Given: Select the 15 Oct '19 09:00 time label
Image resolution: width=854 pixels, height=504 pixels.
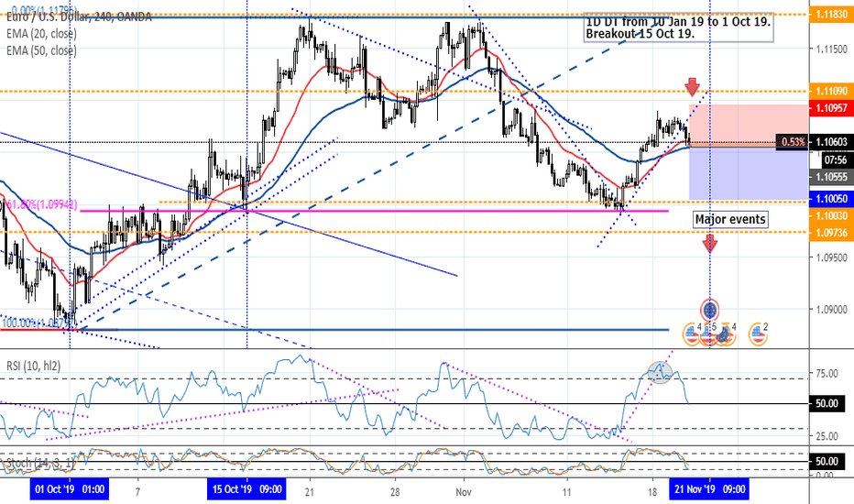Looking at the screenshot, I should coord(247,489).
